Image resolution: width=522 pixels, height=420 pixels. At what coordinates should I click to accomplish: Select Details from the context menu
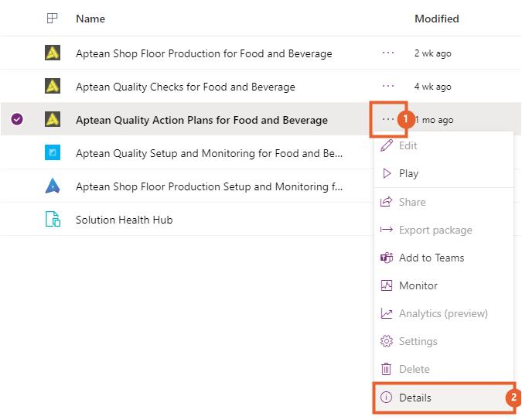point(415,398)
